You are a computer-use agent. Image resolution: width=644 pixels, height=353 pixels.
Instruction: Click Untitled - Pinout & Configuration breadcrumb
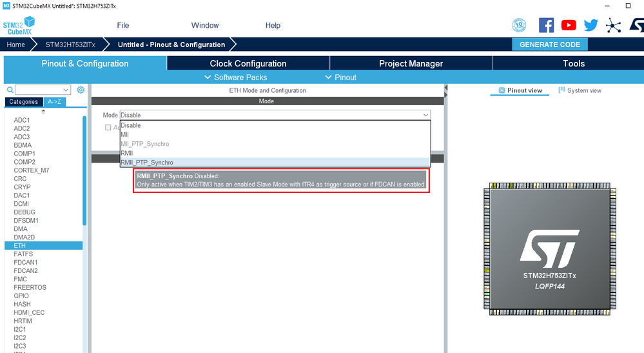pos(171,45)
